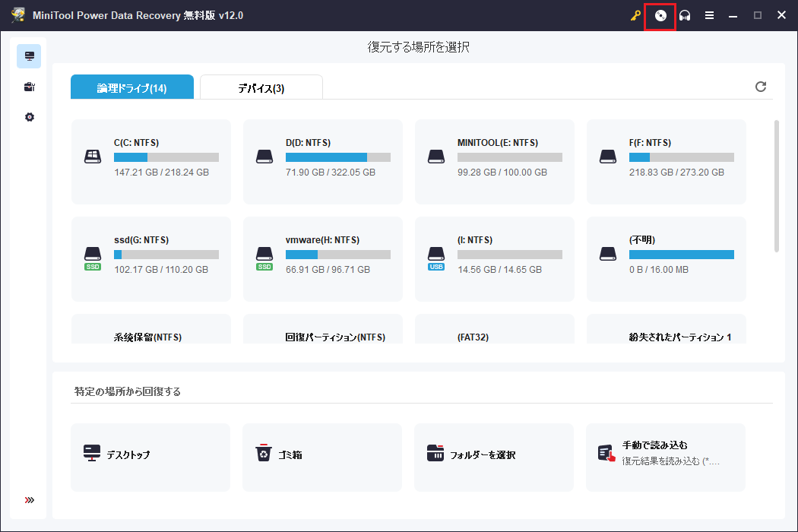Click the drive list vertical scrollbar
This screenshot has width=798, height=532.
[776, 186]
